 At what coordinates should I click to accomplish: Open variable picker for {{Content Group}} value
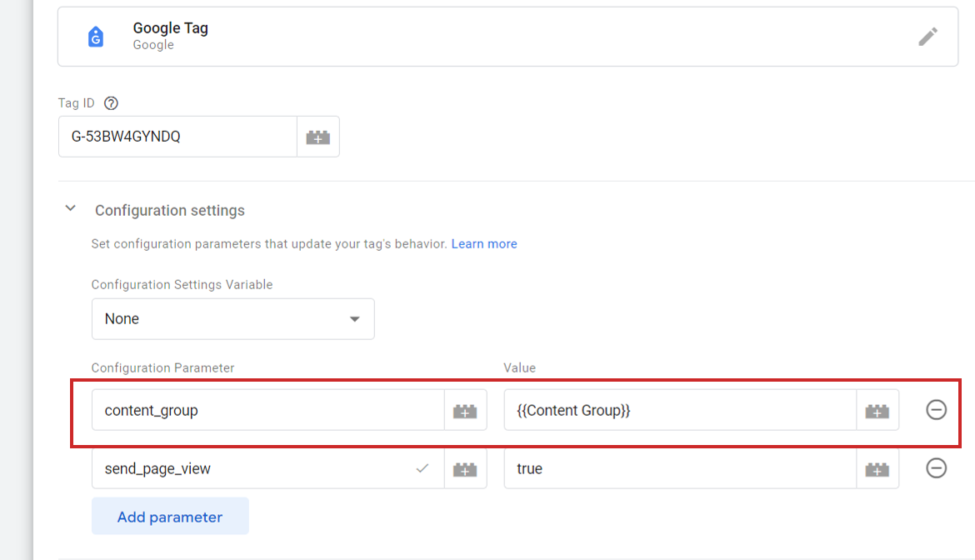(877, 409)
